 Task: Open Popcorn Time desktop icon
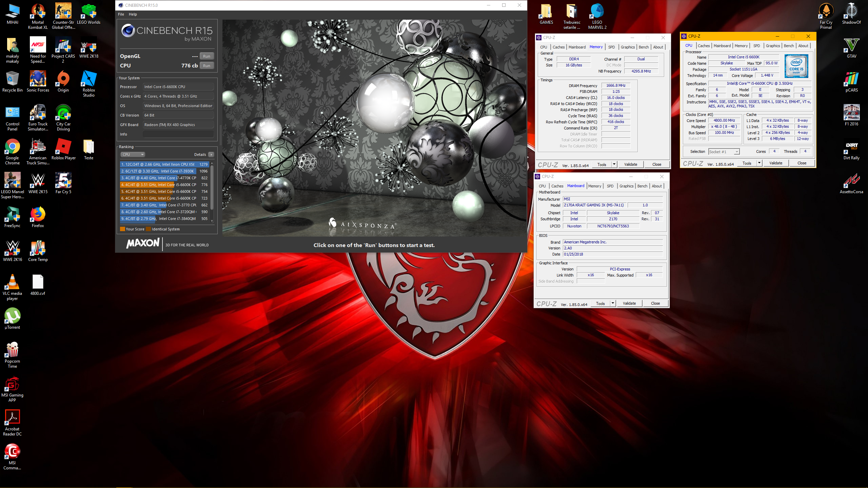click(x=12, y=355)
